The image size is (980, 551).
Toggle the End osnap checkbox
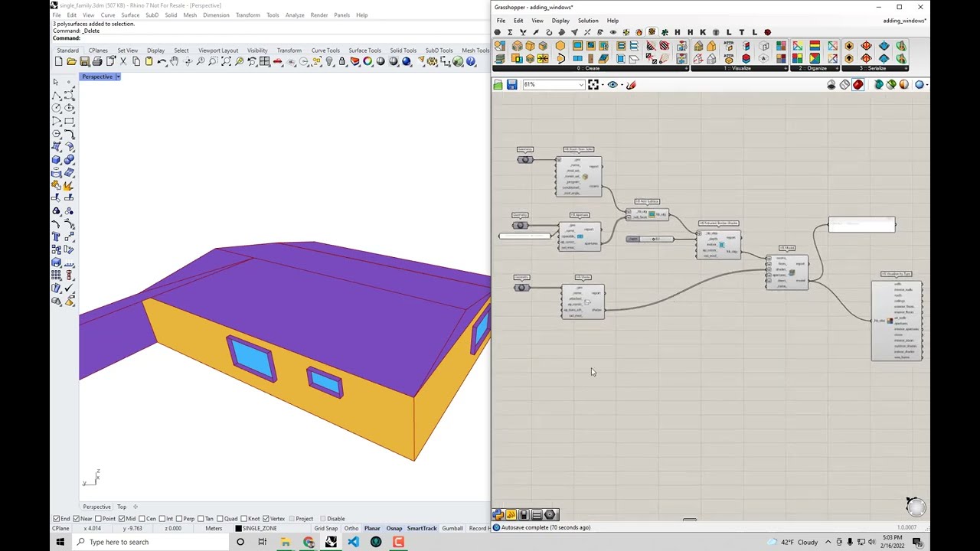click(x=56, y=519)
